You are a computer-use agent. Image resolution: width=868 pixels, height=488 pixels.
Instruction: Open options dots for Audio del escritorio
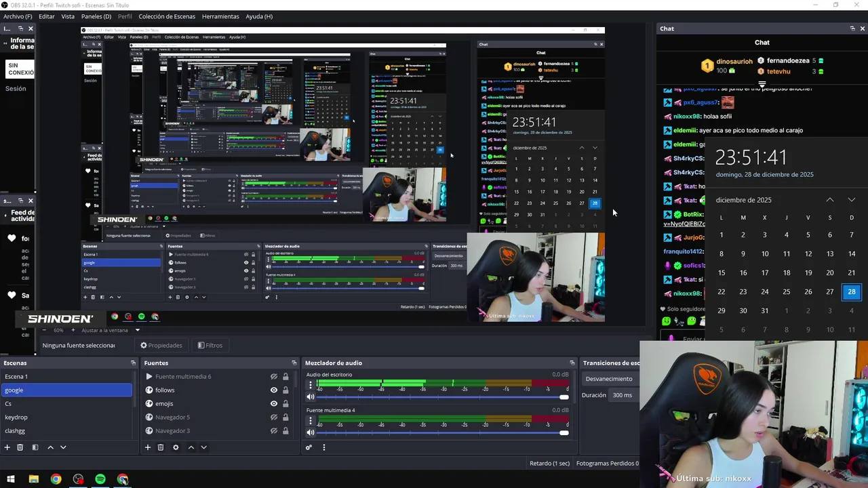pyautogui.click(x=311, y=385)
